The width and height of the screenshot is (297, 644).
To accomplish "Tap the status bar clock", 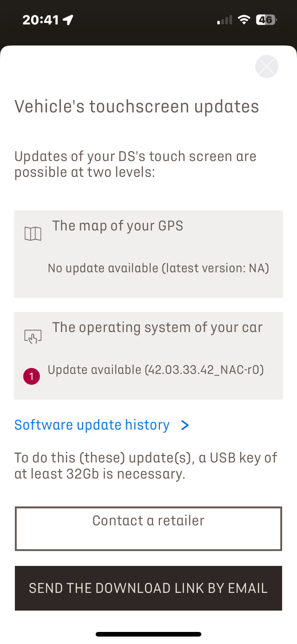I will (41, 20).
